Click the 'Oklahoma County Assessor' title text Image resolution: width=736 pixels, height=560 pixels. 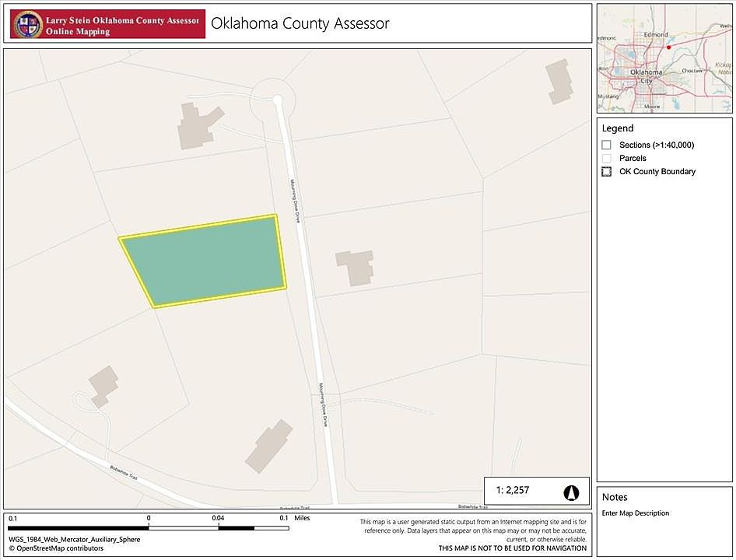(x=300, y=23)
